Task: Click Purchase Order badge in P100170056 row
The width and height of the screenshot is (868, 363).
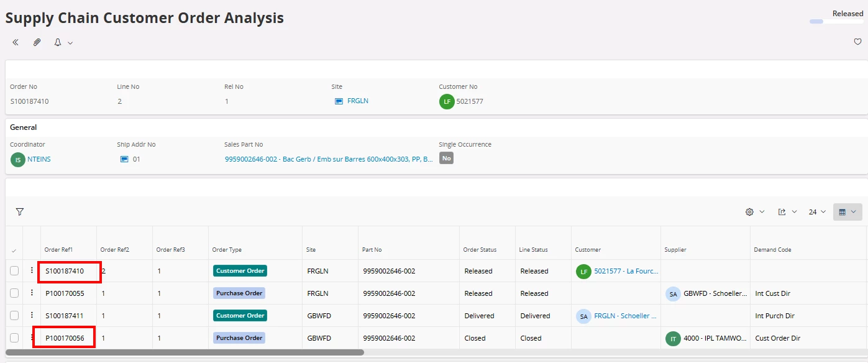Action: coord(239,338)
